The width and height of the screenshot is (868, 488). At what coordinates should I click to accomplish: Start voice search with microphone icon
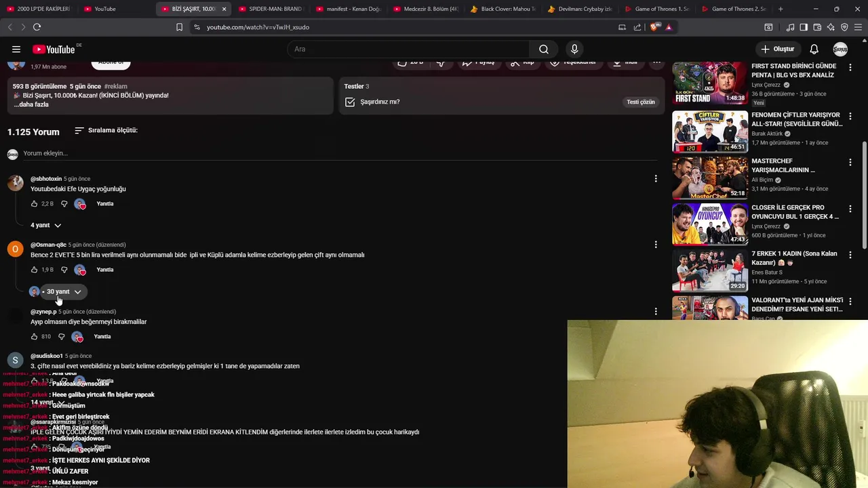(x=574, y=49)
